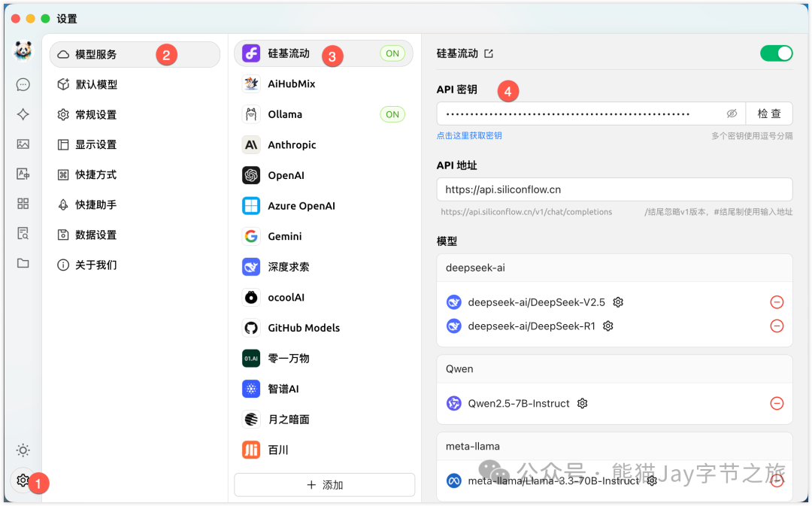Viewport: 812px width, 506px height.
Task: Click 点击这里获取密钥 link
Action: click(x=469, y=135)
